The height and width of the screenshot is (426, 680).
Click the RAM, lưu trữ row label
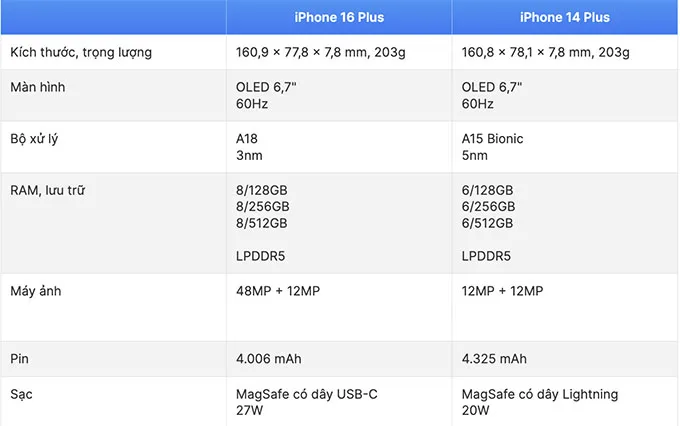(48, 190)
